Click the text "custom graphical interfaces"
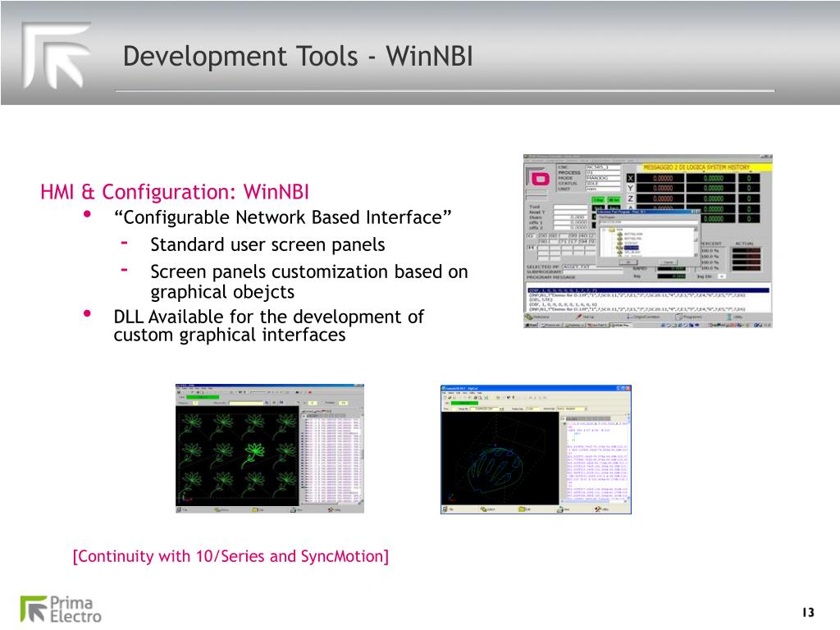The height and width of the screenshot is (630, 840). [230, 335]
